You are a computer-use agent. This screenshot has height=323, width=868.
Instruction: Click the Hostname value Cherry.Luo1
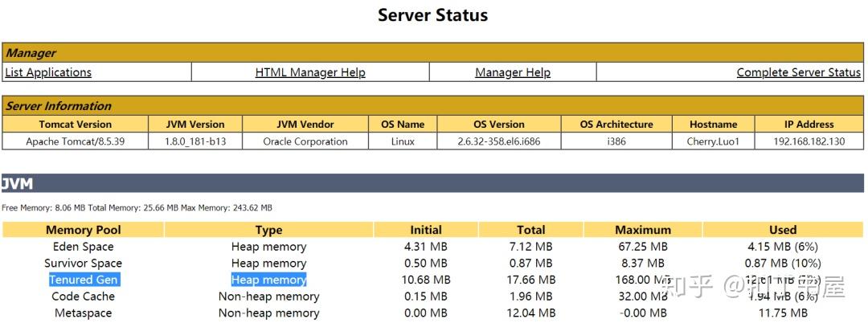click(713, 141)
